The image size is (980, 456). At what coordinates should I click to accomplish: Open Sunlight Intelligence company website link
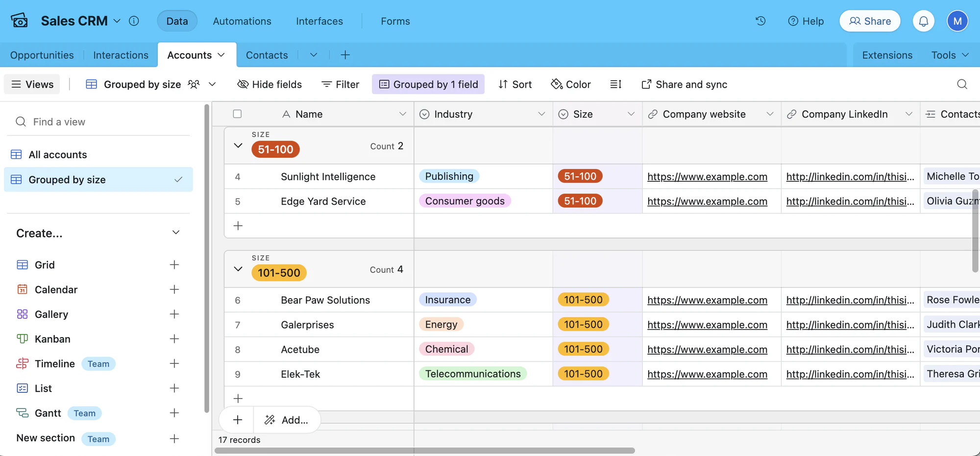pos(707,177)
